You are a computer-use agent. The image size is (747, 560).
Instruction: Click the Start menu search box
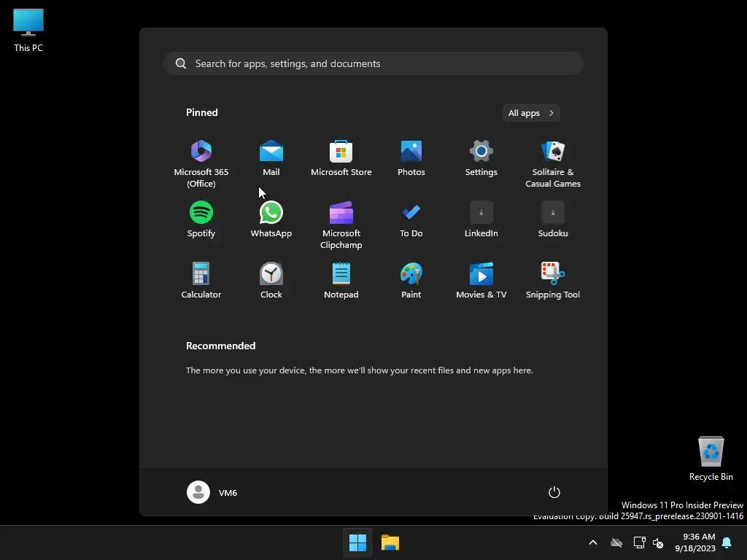pyautogui.click(x=373, y=63)
